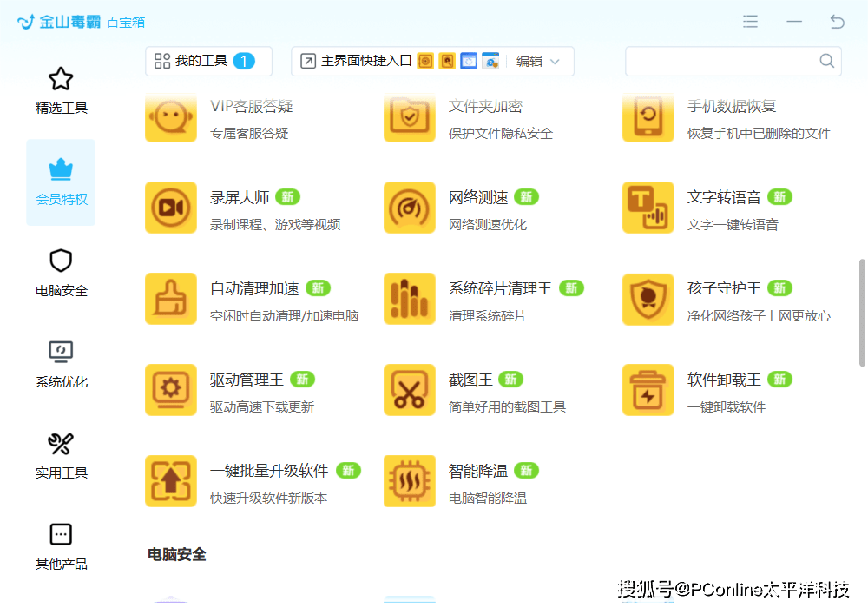The image size is (868, 608).
Task: Click the fourth shortcut icon in quick entry bar
Action: (x=490, y=61)
